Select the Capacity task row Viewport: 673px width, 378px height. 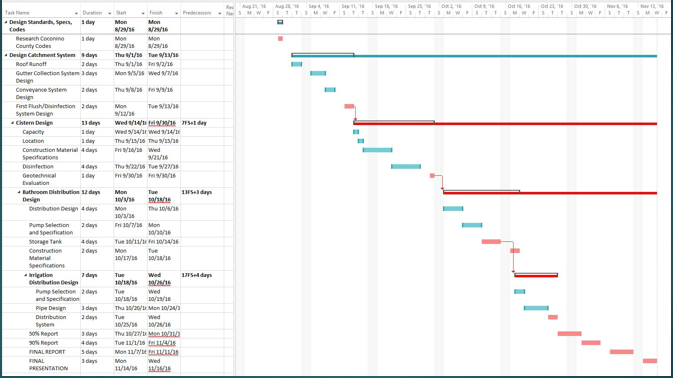point(33,132)
